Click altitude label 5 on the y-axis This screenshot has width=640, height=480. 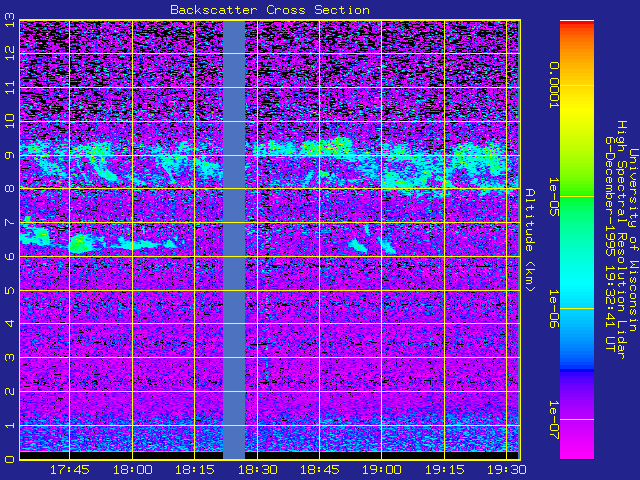tap(9, 290)
